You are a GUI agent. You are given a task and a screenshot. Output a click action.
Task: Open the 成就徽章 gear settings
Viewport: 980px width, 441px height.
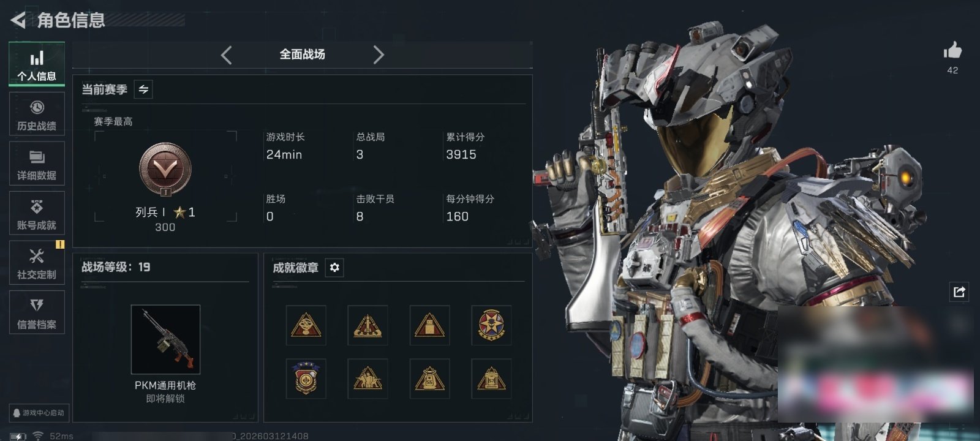click(334, 268)
